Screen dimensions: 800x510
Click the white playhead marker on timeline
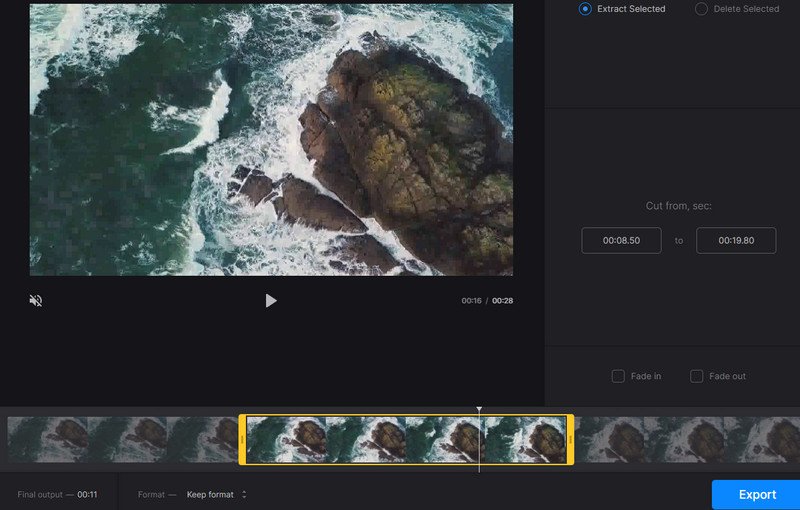479,410
